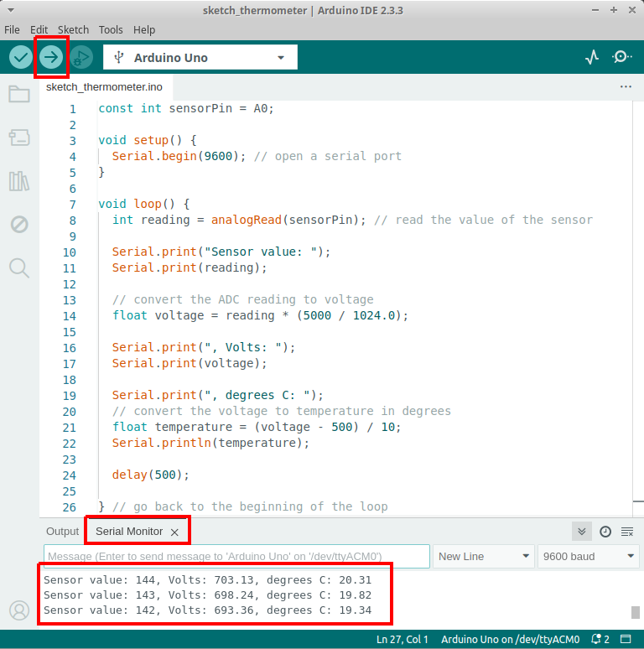Select the sketch_thermometer.ino editor tab
The height and width of the screenshot is (649, 644).
104,87
